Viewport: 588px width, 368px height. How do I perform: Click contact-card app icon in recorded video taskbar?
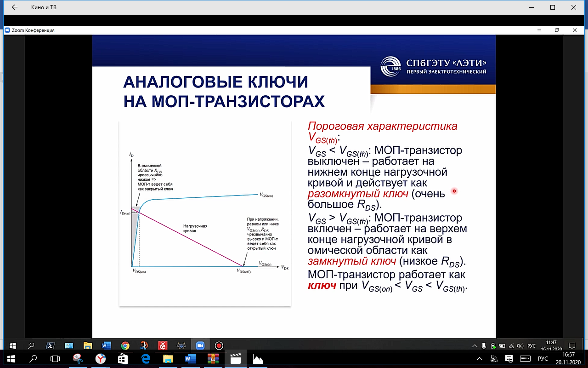point(69,345)
